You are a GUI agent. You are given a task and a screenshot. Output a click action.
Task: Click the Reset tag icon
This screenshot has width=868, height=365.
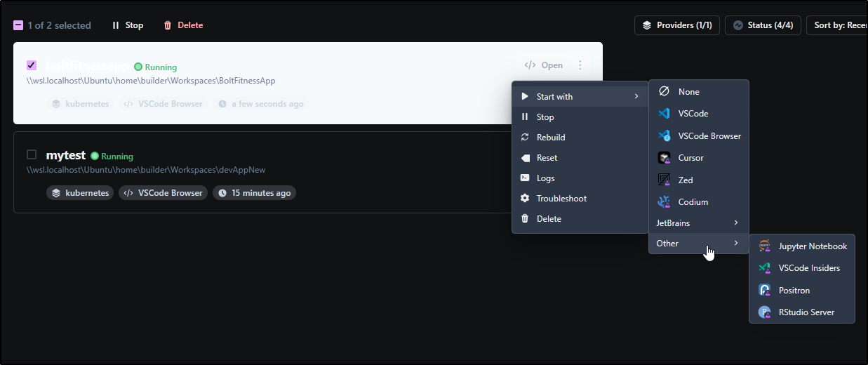525,158
